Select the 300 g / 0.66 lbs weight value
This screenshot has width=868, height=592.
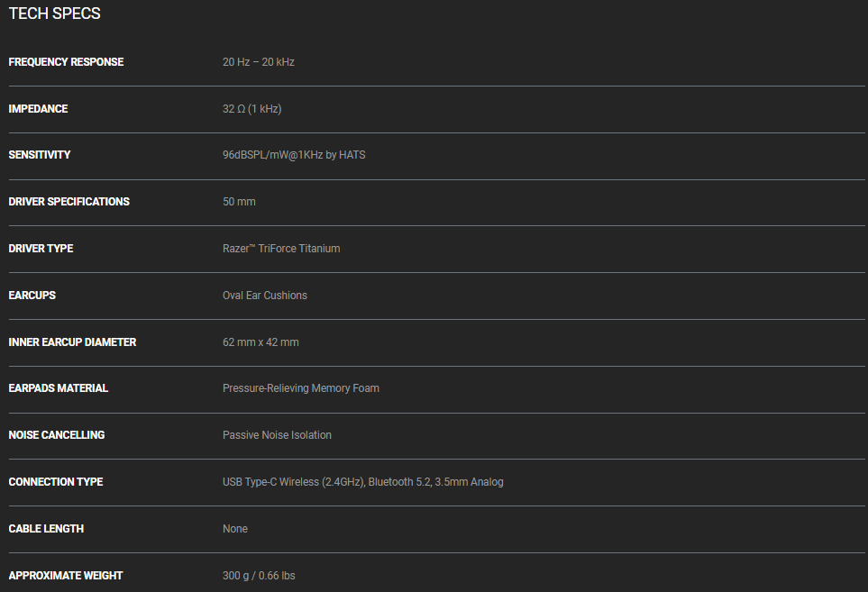259,576
